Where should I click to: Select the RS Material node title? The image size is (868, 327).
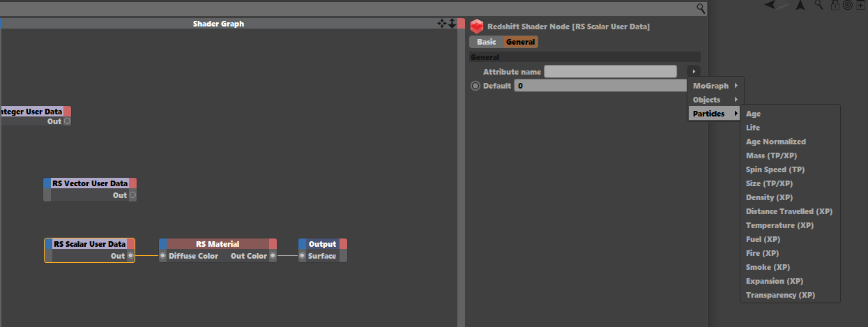point(218,244)
